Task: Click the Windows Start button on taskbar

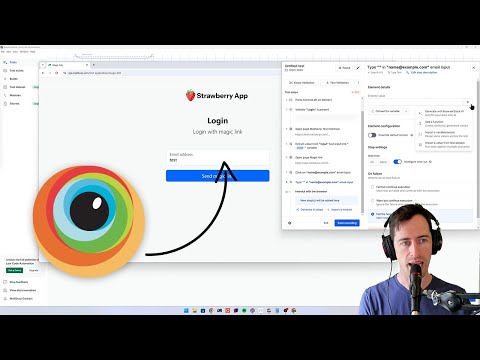Action: [186, 311]
